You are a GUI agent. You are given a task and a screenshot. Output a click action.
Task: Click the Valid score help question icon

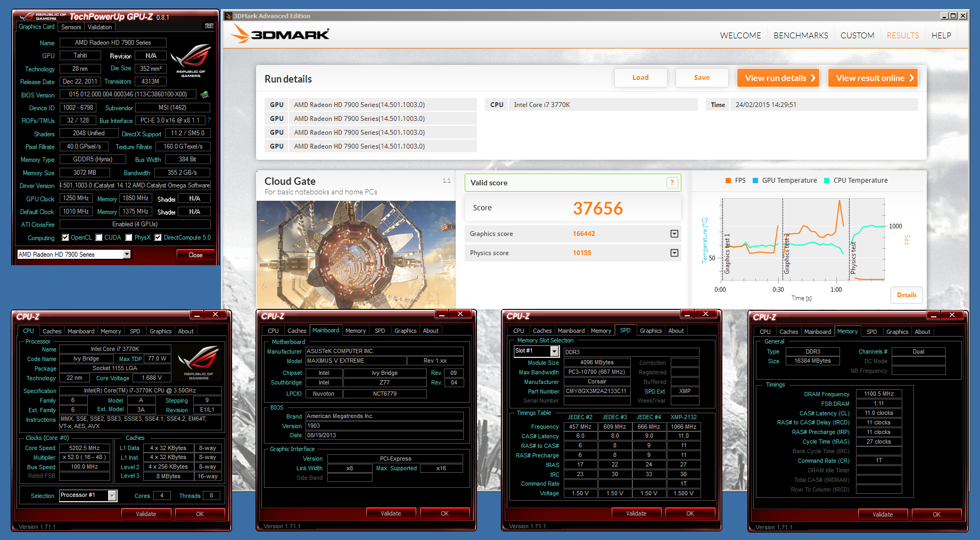tap(672, 183)
